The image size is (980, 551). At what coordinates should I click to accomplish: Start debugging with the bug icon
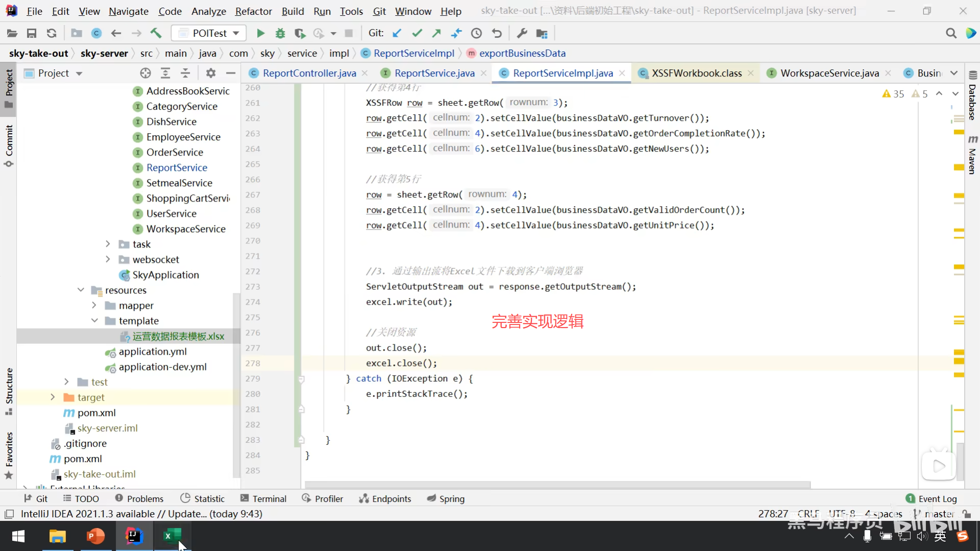pyautogui.click(x=280, y=33)
